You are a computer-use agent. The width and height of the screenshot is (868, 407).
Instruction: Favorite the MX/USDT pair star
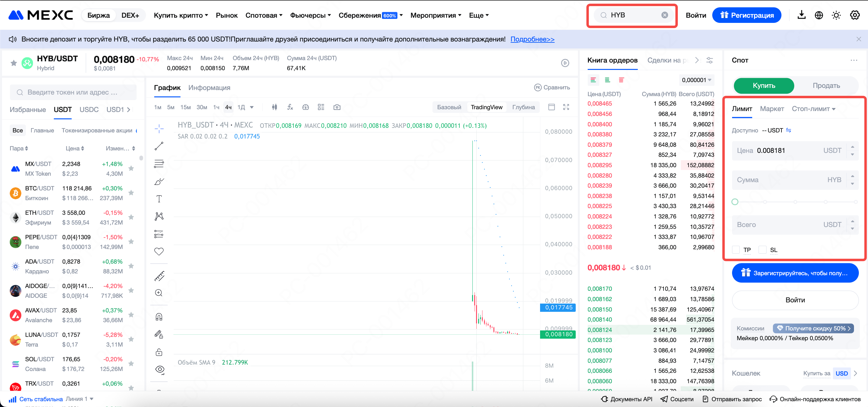coord(131,168)
